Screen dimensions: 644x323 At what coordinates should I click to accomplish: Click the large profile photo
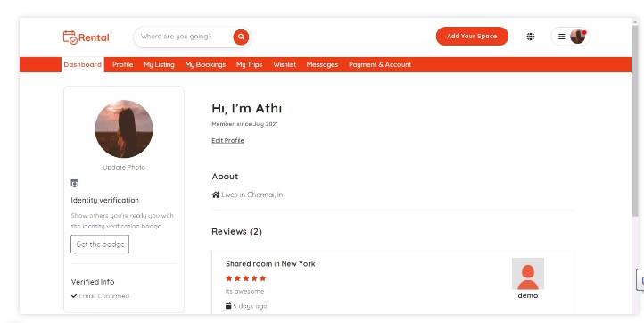click(124, 128)
